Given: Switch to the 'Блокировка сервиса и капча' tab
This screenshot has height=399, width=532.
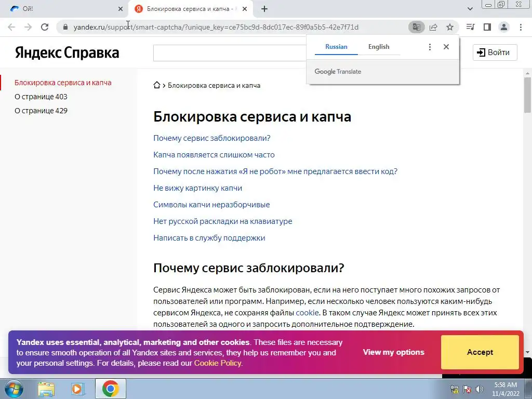Looking at the screenshot, I should click(x=191, y=9).
